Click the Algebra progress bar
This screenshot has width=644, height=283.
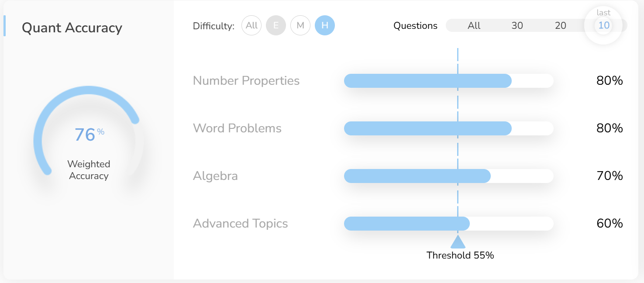(x=448, y=176)
